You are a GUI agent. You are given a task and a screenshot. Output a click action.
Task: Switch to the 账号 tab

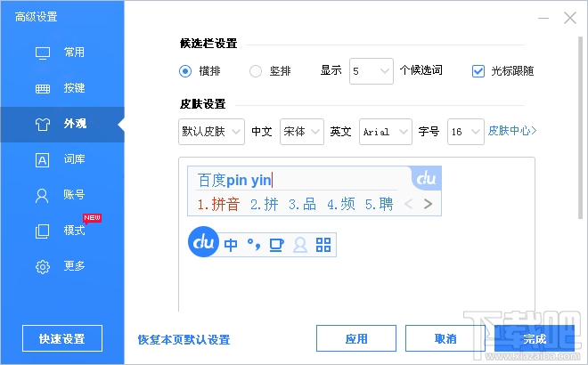pos(62,196)
